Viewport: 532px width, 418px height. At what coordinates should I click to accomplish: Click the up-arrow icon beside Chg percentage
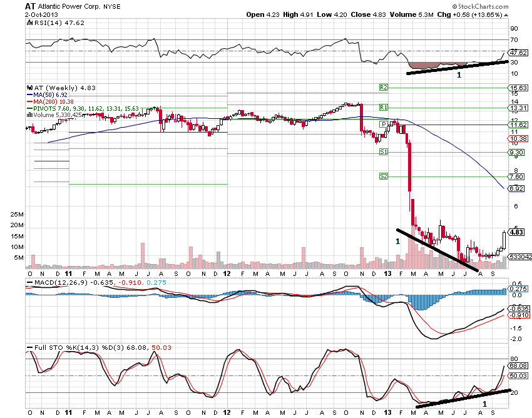pos(506,15)
